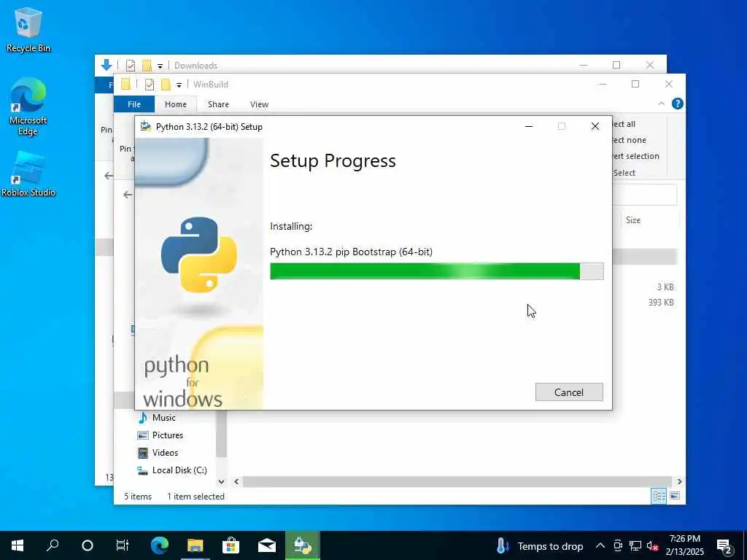Open Microsoft Store from taskbar
This screenshot has height=560, width=747.
231,545
